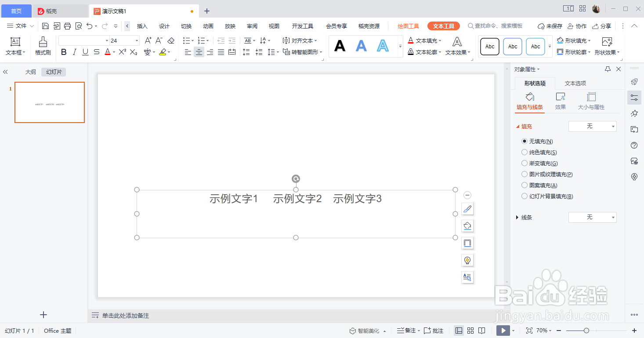Select the 格式刷 (Format Painter) tool

42,46
